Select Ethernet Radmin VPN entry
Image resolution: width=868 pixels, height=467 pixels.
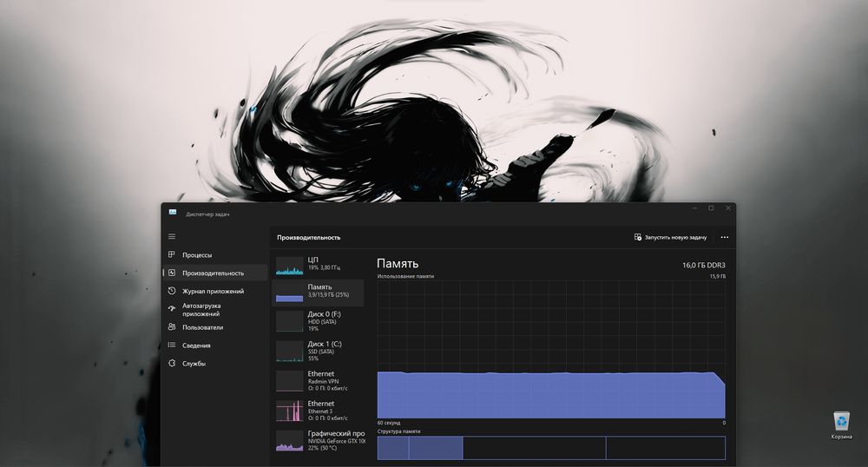pyautogui.click(x=319, y=381)
